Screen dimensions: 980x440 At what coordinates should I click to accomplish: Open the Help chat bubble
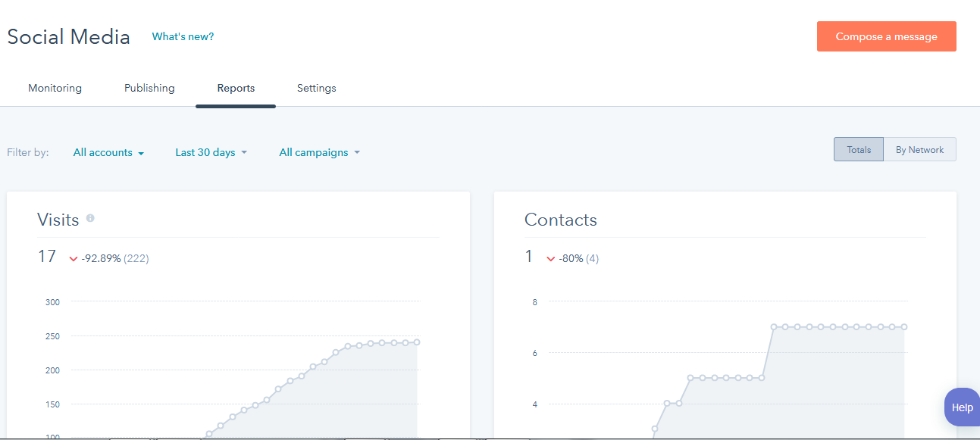[962, 407]
